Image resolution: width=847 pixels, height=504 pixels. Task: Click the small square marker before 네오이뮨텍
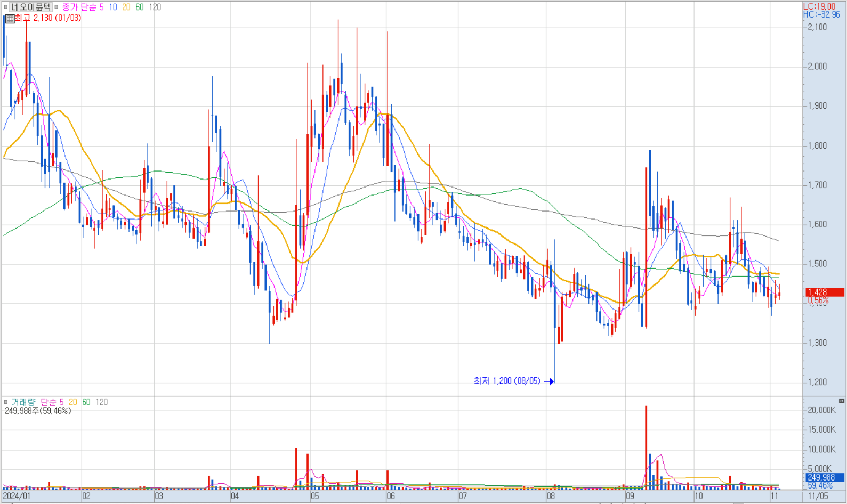[x=5, y=7]
